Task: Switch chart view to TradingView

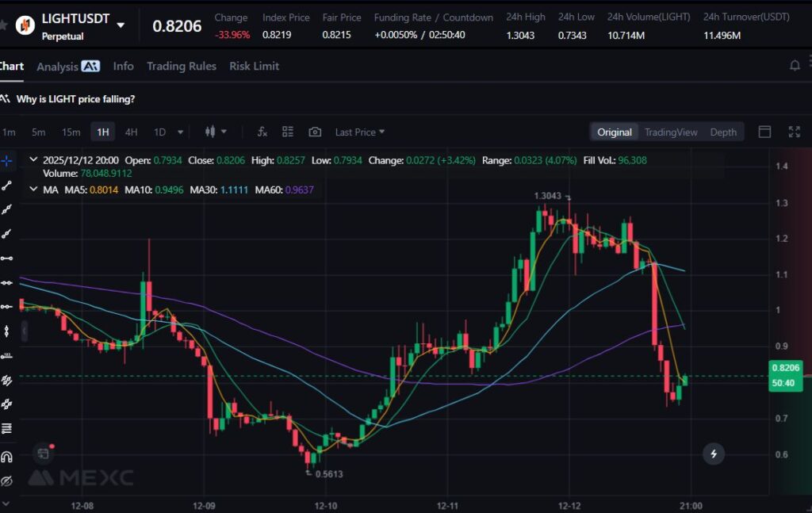Action: tap(671, 132)
